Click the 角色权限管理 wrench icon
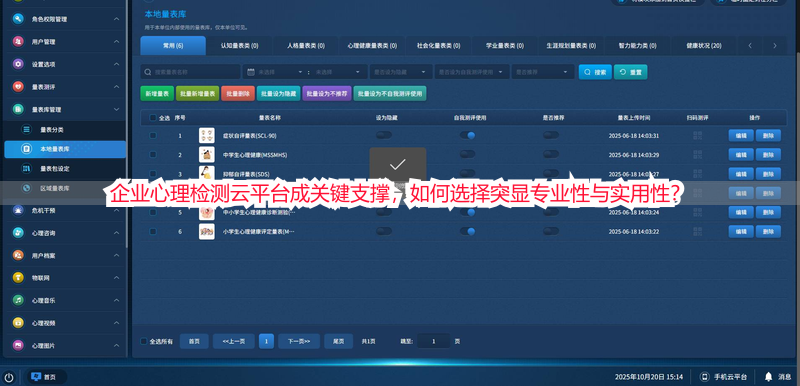The width and height of the screenshot is (800, 386). (x=18, y=19)
